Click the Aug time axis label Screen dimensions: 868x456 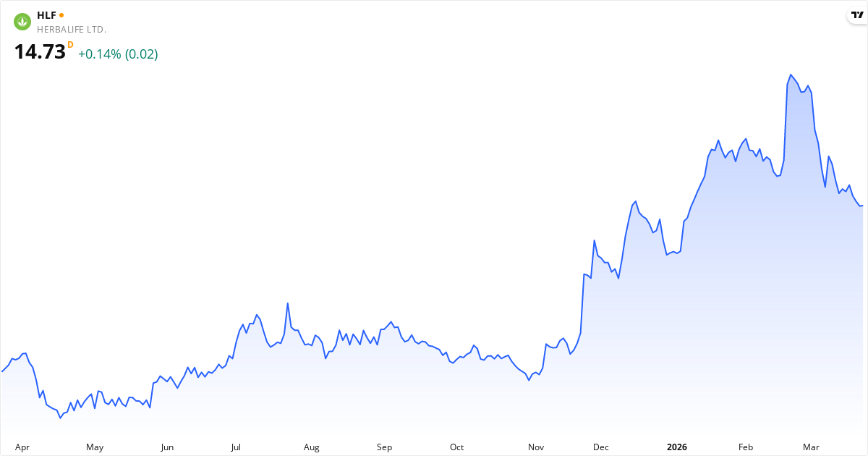[x=312, y=447]
